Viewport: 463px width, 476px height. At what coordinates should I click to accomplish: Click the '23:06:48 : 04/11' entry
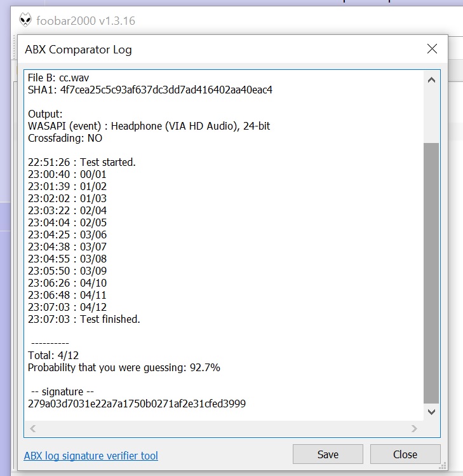[67, 295]
